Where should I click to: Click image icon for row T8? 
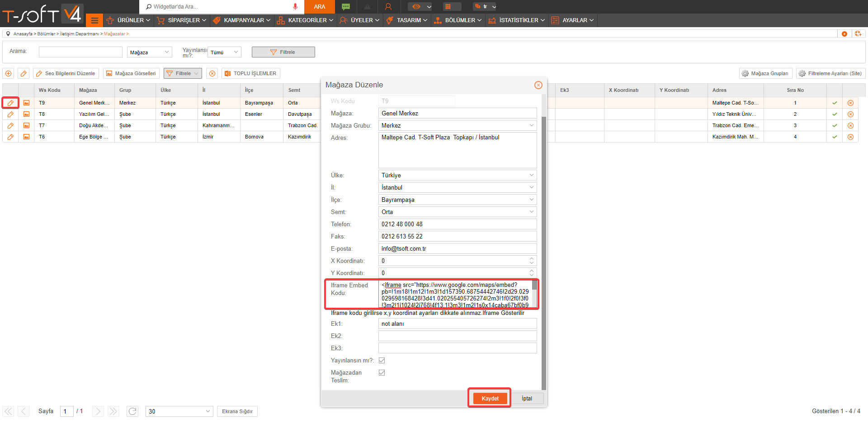click(x=26, y=114)
